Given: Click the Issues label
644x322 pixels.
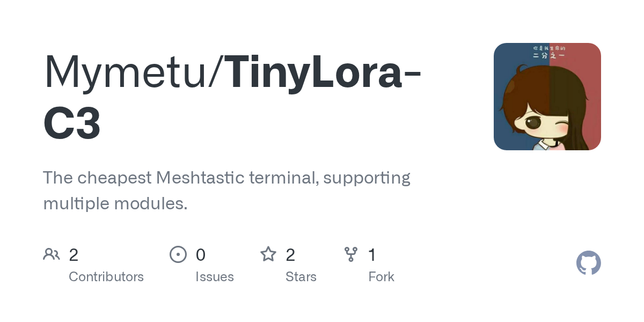Looking at the screenshot, I should pyautogui.click(x=215, y=277).
